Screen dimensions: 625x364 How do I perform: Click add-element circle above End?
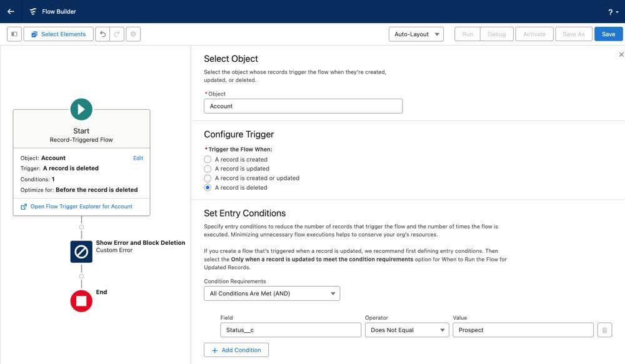pos(81,277)
